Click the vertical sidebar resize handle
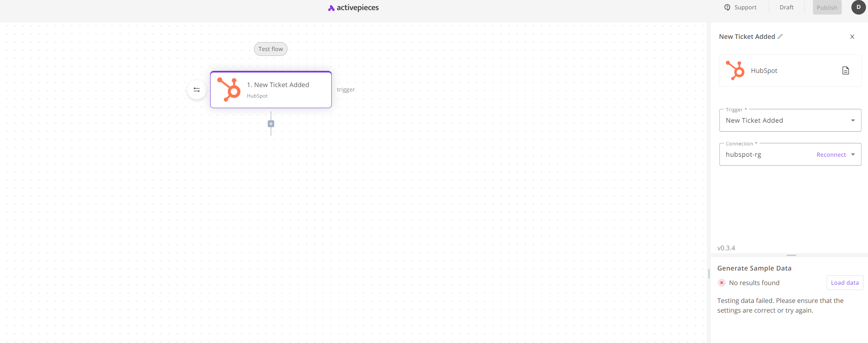 click(709, 274)
